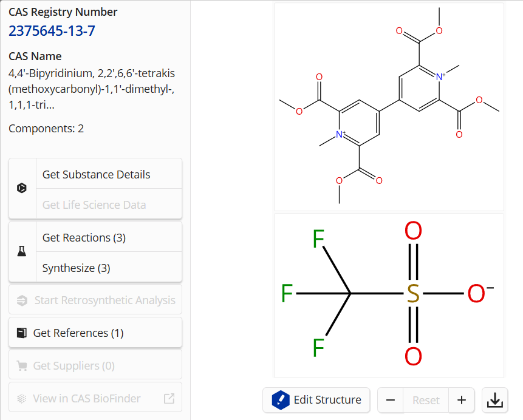523x420 pixels.
Task: Open Get References (1)
Action: coord(78,333)
